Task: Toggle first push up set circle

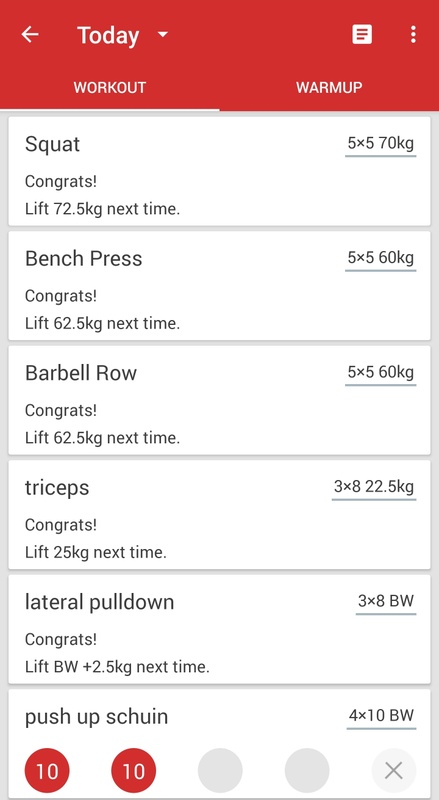Action: point(47,770)
